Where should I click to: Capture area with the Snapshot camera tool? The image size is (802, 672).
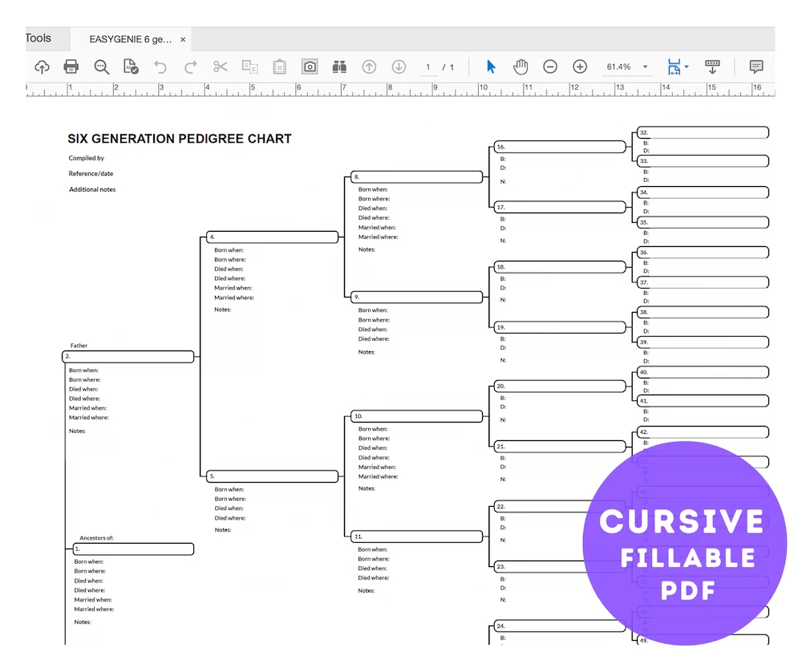(x=310, y=67)
